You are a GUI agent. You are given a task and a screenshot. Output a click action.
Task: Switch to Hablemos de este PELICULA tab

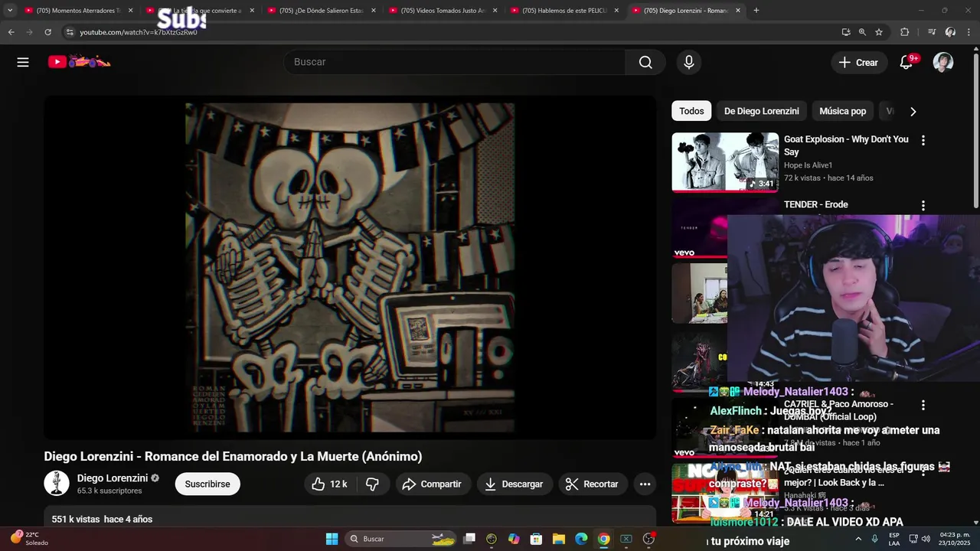[x=564, y=11]
